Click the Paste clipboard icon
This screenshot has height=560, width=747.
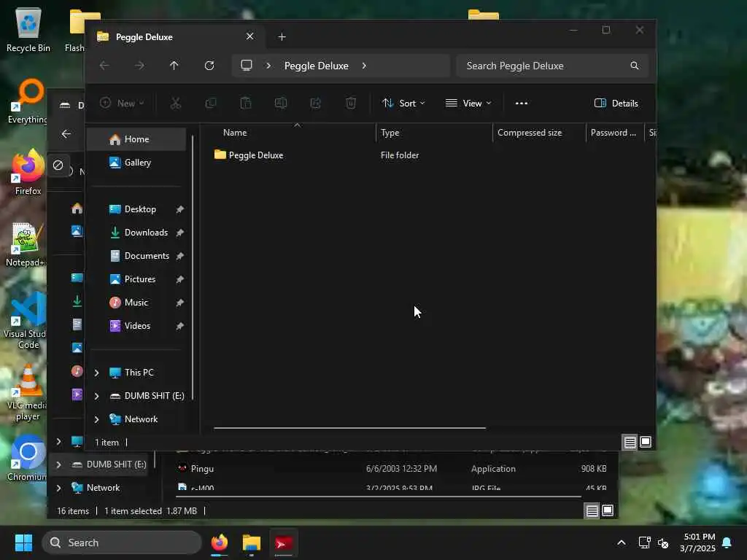[x=246, y=103]
